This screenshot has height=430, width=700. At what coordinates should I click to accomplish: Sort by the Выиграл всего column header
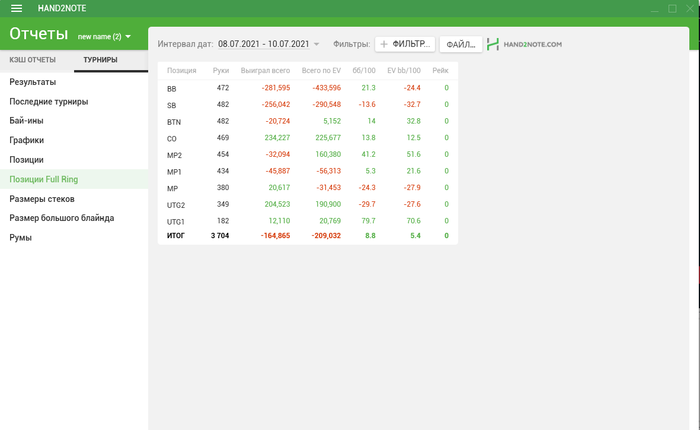[x=265, y=71]
